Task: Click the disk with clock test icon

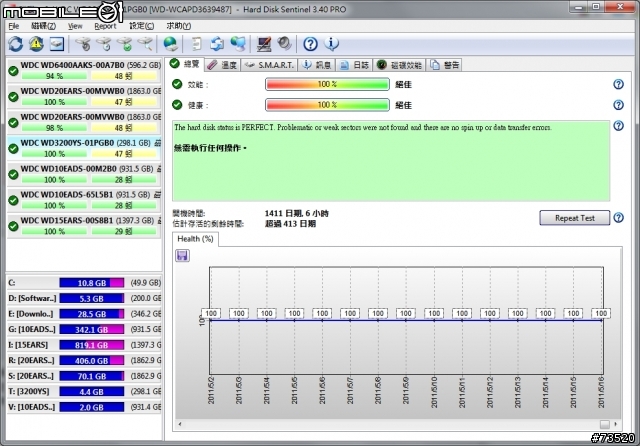Action: point(104,44)
